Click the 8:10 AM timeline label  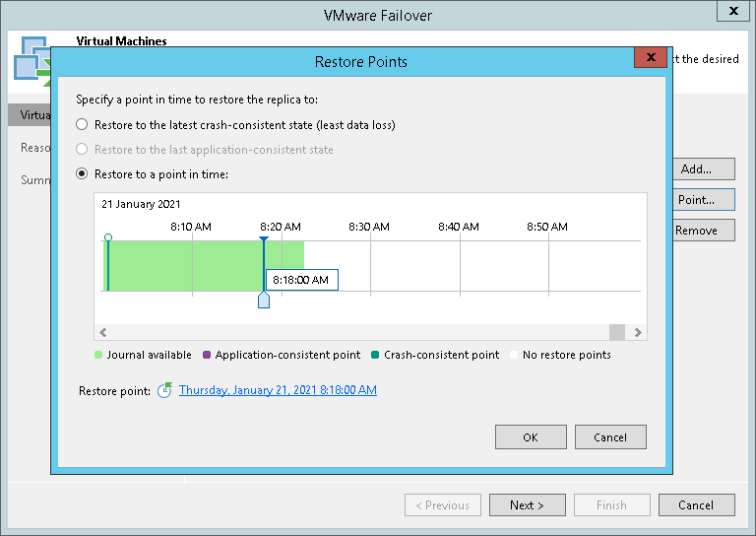[x=191, y=227]
